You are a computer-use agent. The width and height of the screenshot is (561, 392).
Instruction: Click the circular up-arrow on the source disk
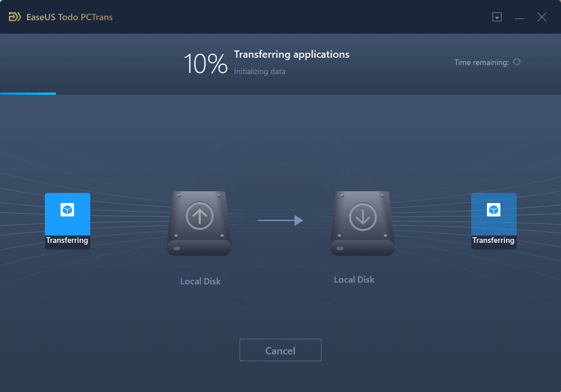pyautogui.click(x=199, y=216)
